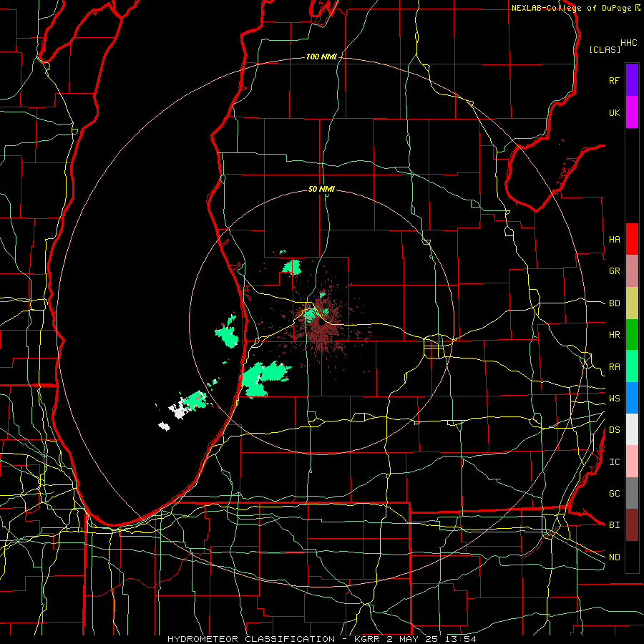Click the 'HA' legend label
Image resolution: width=644 pixels, height=644 pixels.
pyautogui.click(x=614, y=240)
